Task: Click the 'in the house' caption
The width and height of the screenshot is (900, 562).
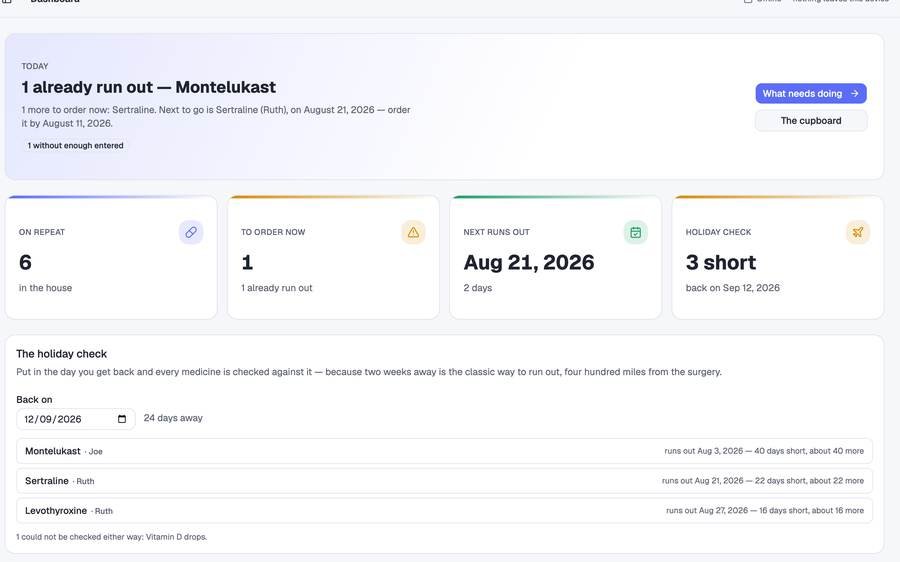Action: pos(45,288)
